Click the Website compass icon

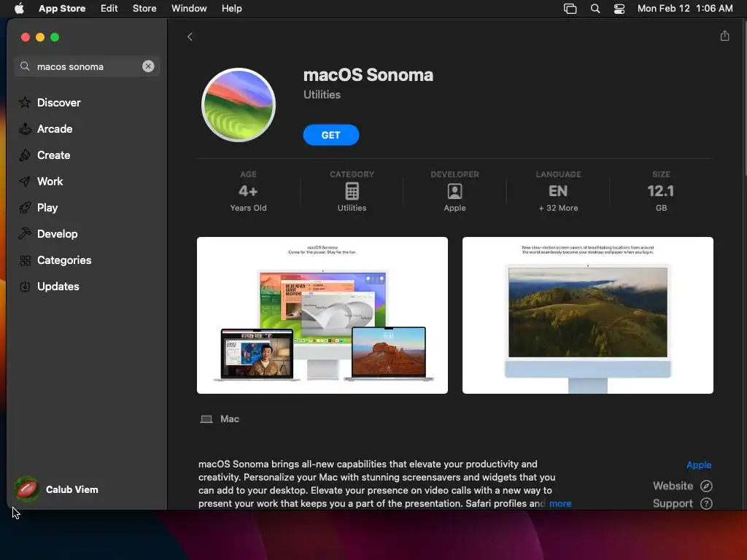point(706,486)
